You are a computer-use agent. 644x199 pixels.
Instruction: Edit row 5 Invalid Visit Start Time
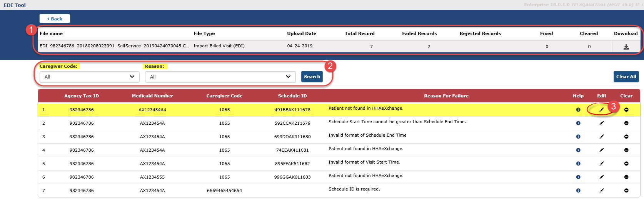pyautogui.click(x=601, y=164)
